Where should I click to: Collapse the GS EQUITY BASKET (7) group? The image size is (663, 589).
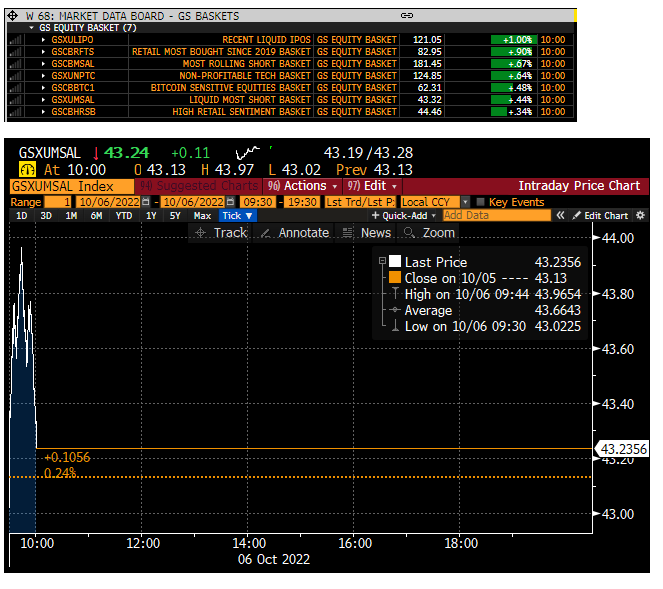tap(31, 28)
